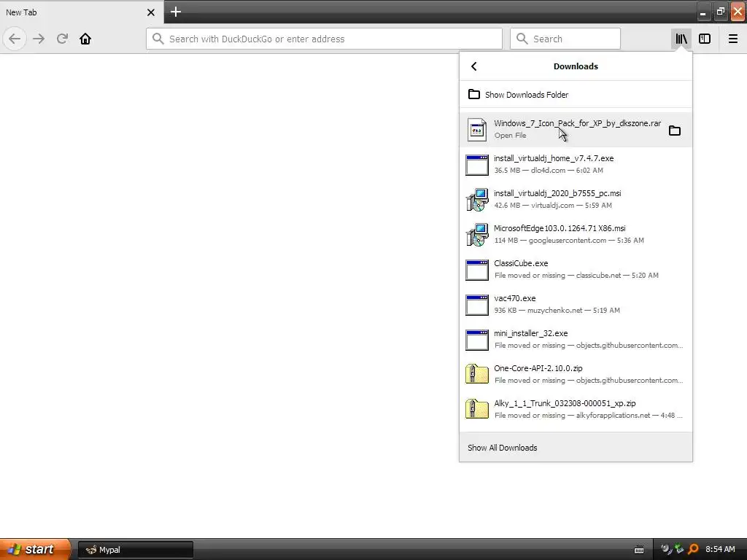Screen dimensions: 747x560
Task: Navigate back one page
Action: [15, 39]
